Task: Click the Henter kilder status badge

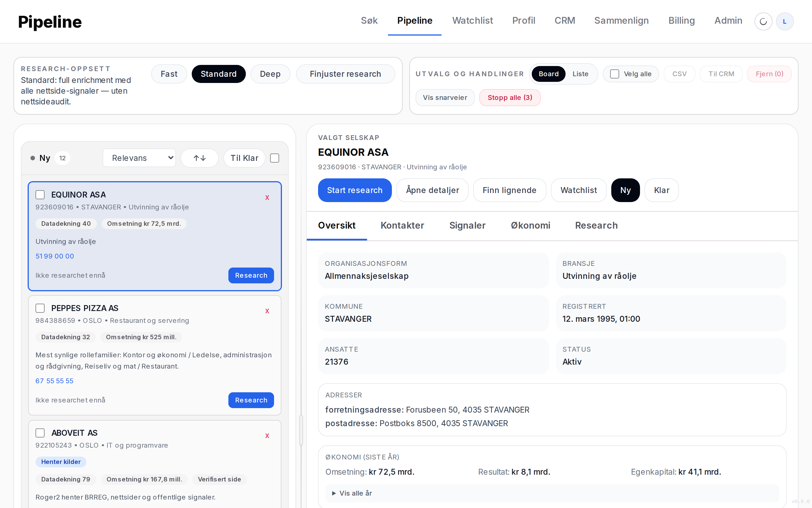Action: tap(61, 462)
